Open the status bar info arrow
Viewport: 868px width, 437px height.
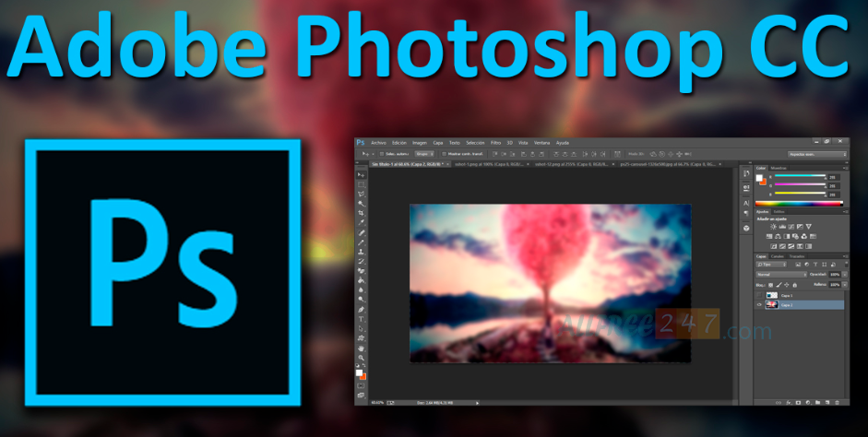point(477,403)
